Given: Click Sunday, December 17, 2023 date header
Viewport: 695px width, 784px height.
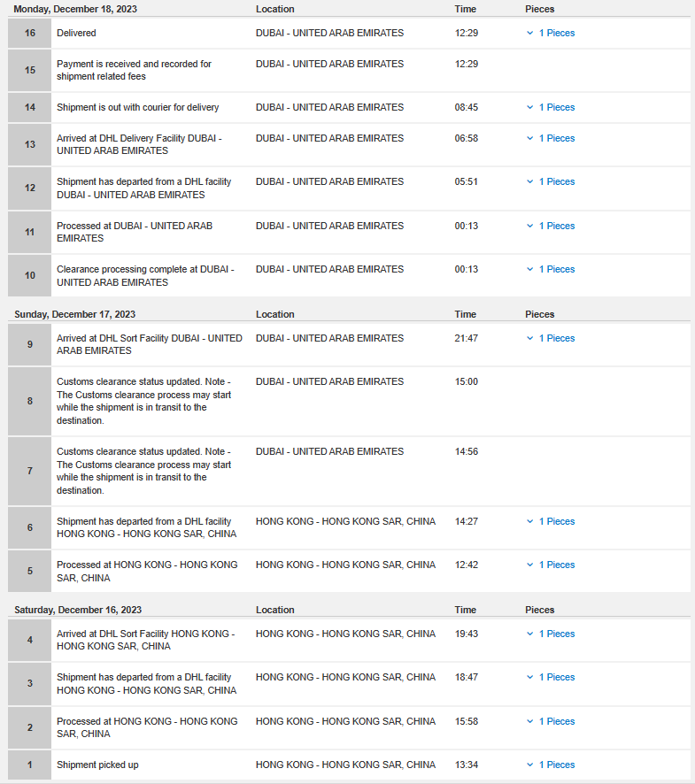Looking at the screenshot, I should 75,314.
